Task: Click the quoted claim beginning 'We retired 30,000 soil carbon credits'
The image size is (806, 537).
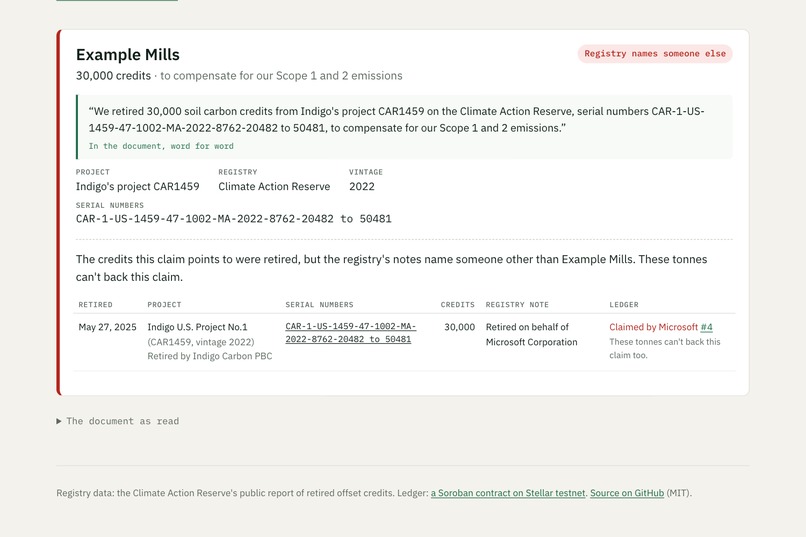Action: pyautogui.click(x=396, y=120)
